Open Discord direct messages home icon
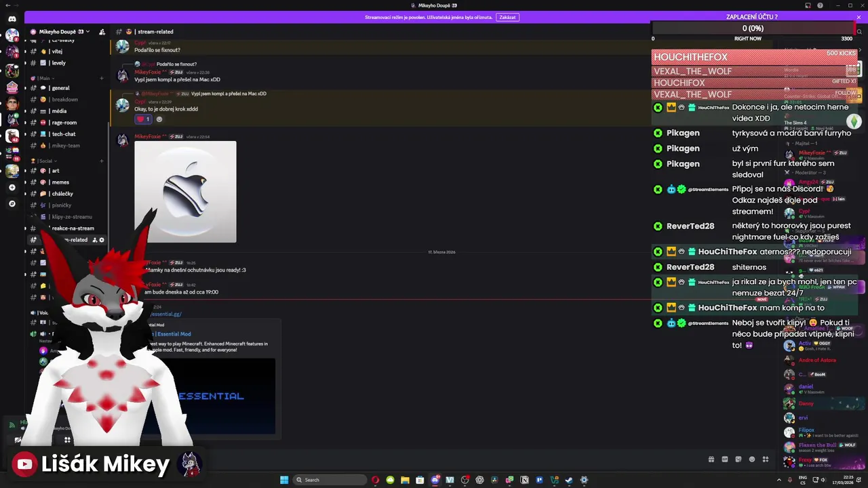Screen dimensions: 868x488 [x=12, y=18]
